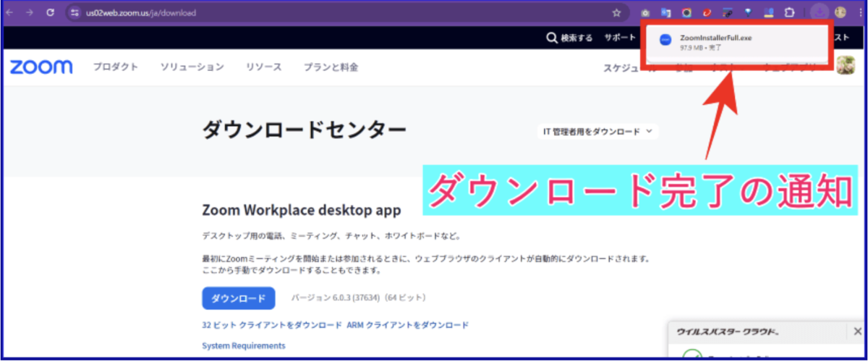Open the Extensions puzzle-piece menu

[x=790, y=12]
